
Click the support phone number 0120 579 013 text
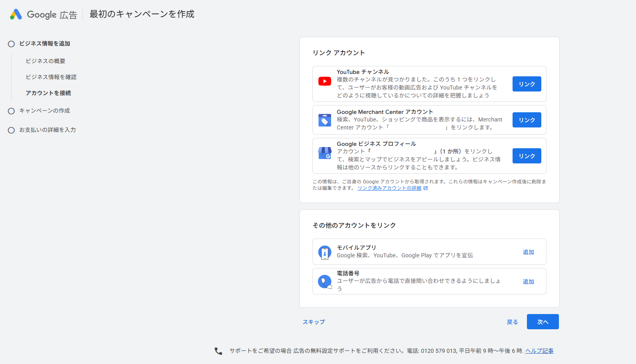click(x=439, y=351)
